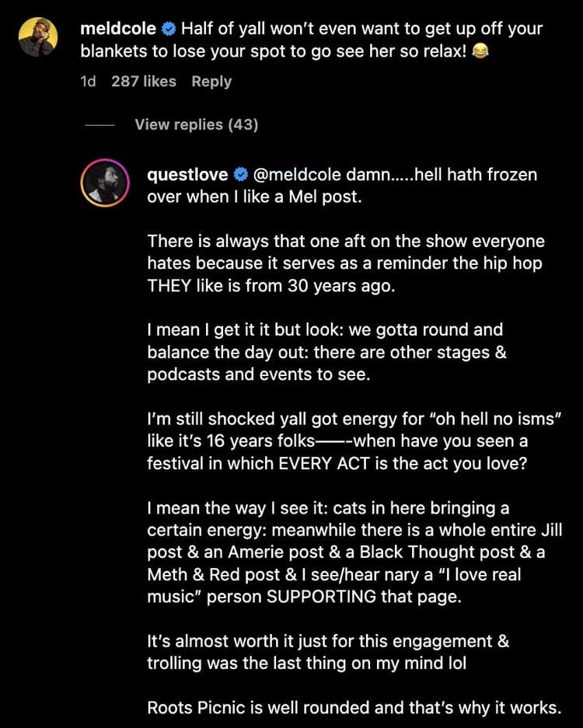The height and width of the screenshot is (728, 583).
Task: Open questlove's story ring avatar
Action: point(104,183)
